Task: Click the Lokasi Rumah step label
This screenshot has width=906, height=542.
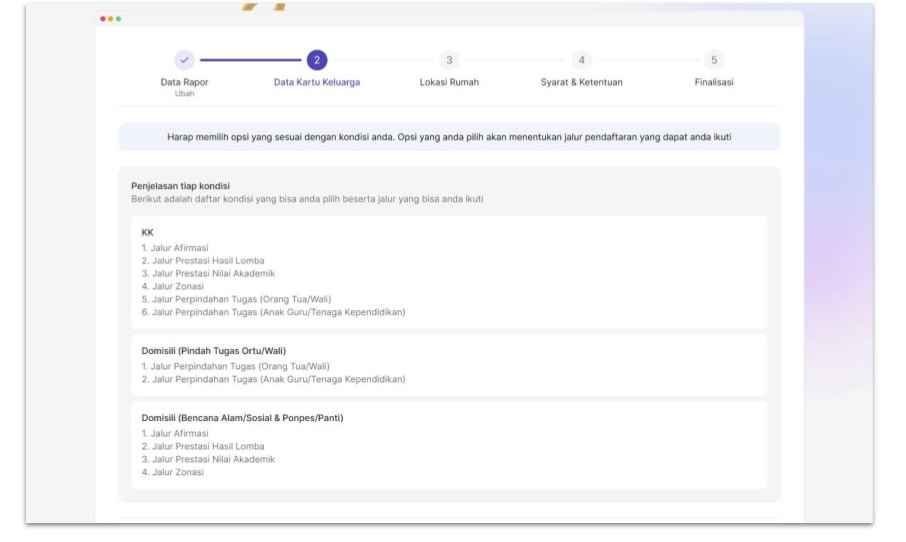Action: [x=449, y=82]
